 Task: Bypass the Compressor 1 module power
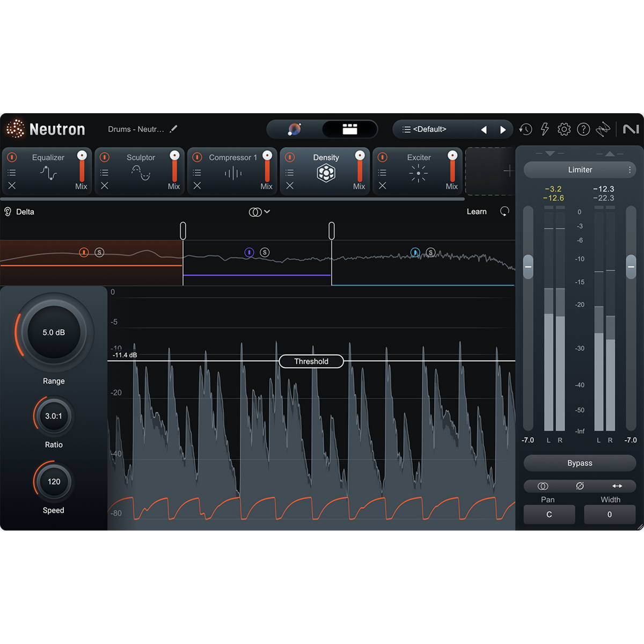pos(197,157)
